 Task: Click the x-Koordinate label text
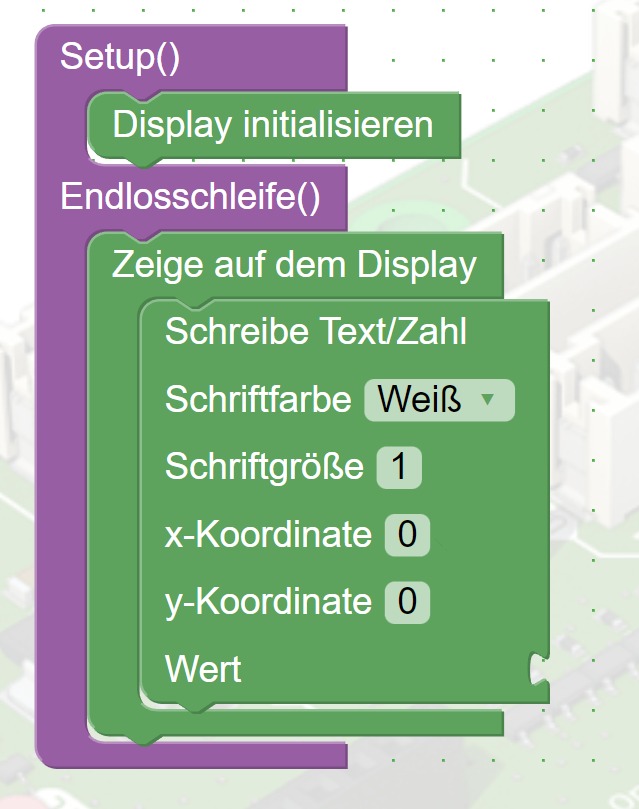tap(268, 535)
